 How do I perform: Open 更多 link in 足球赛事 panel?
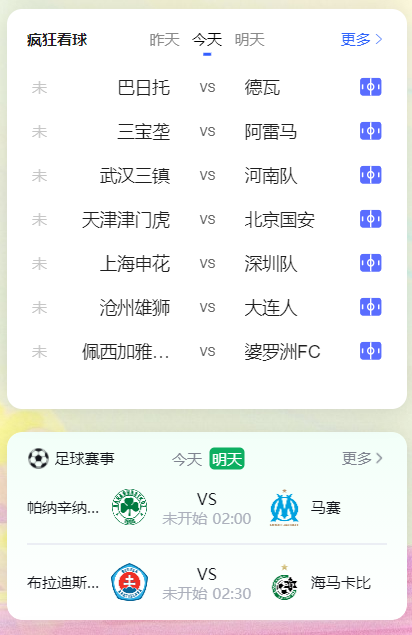tap(362, 458)
